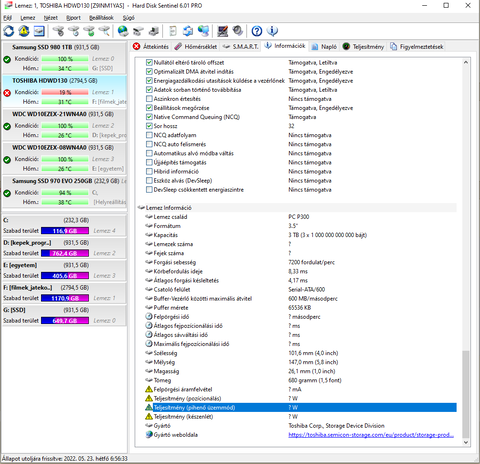The width and height of the screenshot is (480, 464).
Task: Toggle the Eszköz alvás (DevSleep) checkbox
Action: (149, 180)
